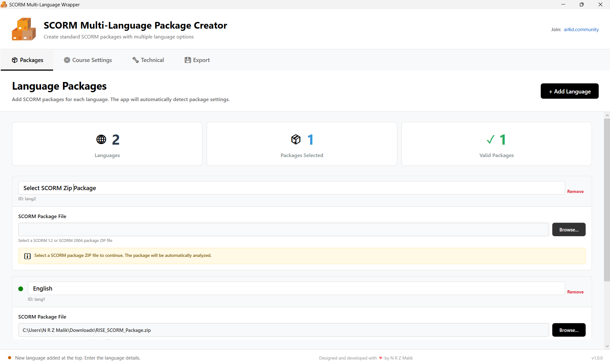Browse for the lang2 SCORM package file
Image resolution: width=610 pixels, height=364 pixels.
568,230
